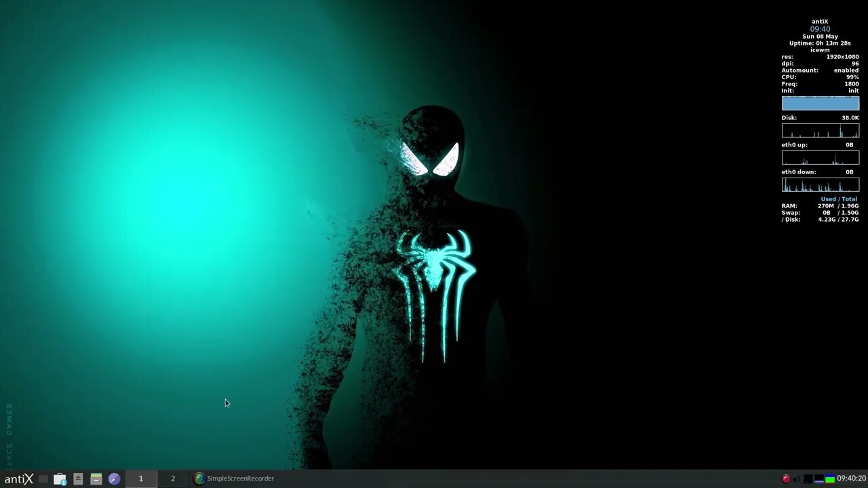The image size is (868, 488).
Task: Open the antiX start menu
Action: [x=18, y=479]
